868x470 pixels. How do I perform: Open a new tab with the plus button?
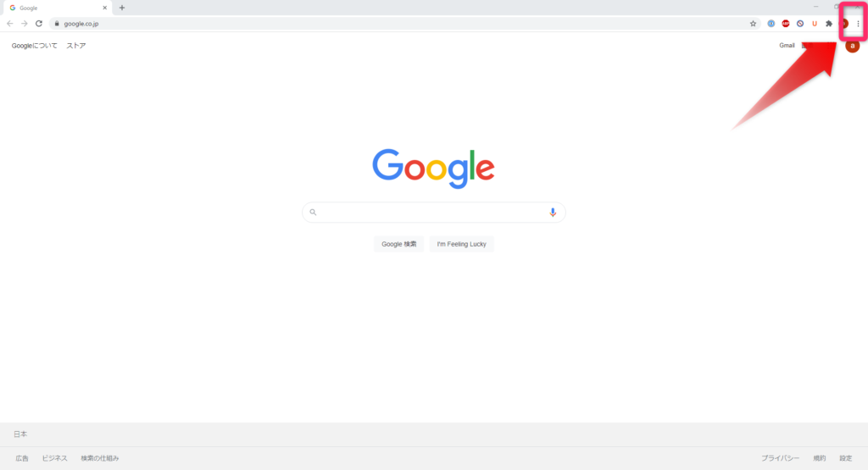coord(122,8)
